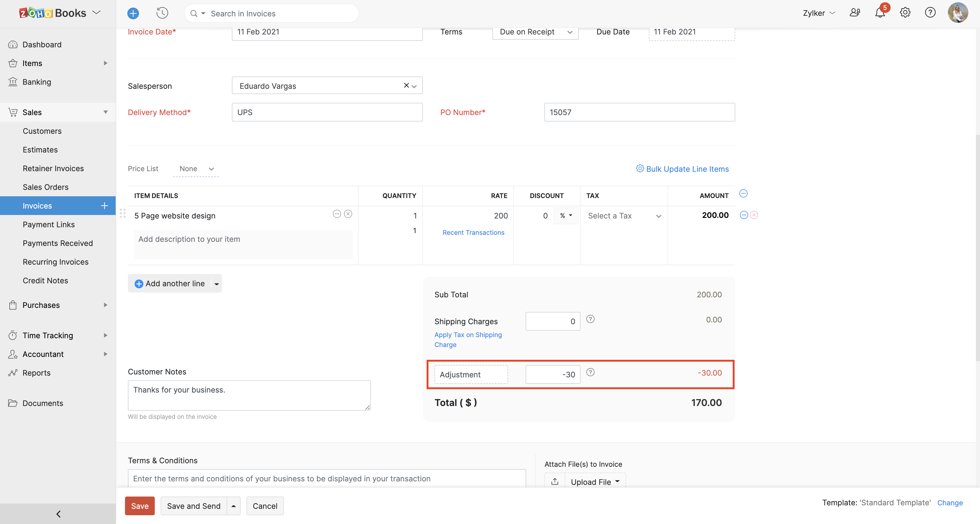Open the notifications bell with 5 alerts

point(880,13)
